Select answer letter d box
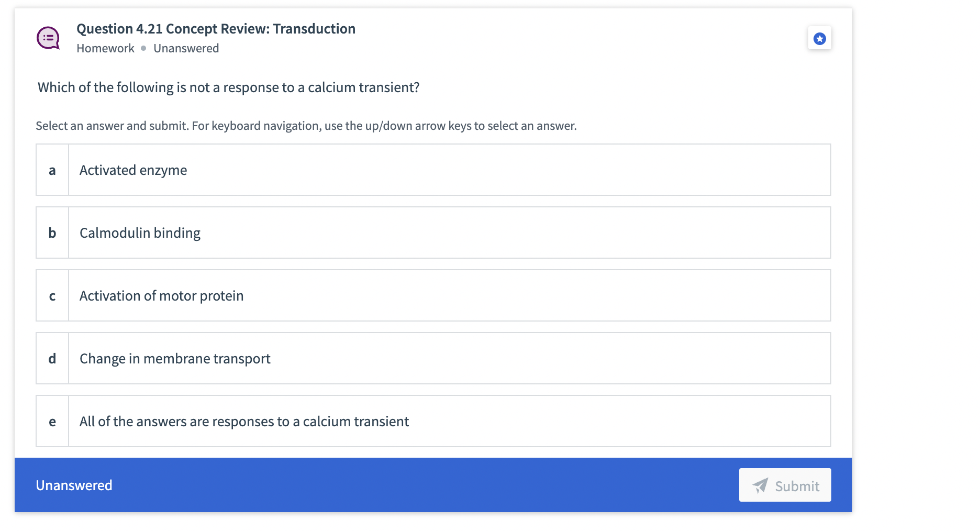This screenshot has height=531, width=980. pos(52,358)
